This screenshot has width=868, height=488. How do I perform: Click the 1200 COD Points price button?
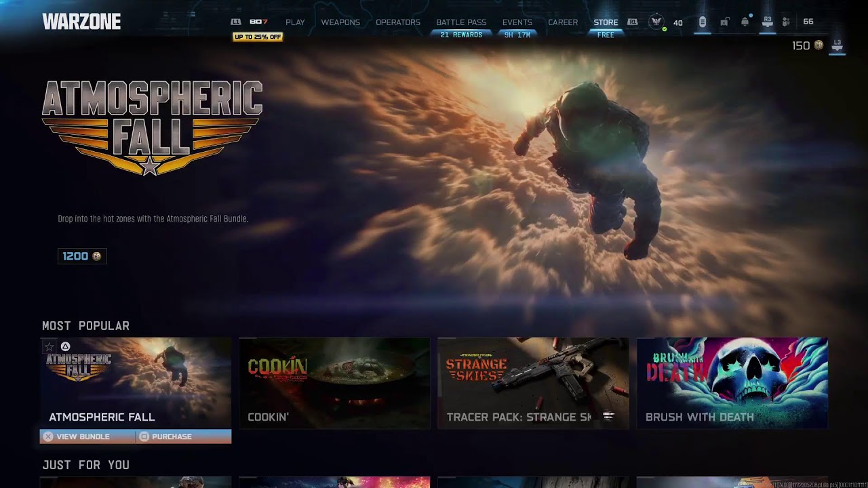[82, 256]
